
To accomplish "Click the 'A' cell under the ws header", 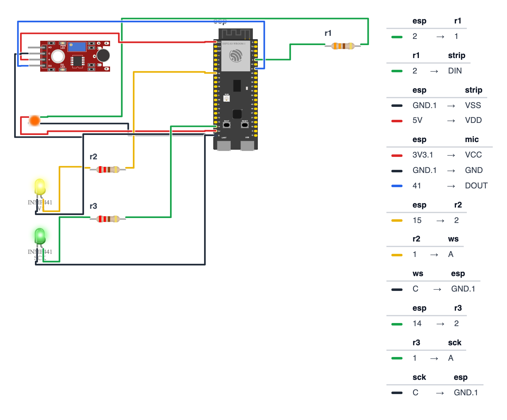I will pos(451,254).
